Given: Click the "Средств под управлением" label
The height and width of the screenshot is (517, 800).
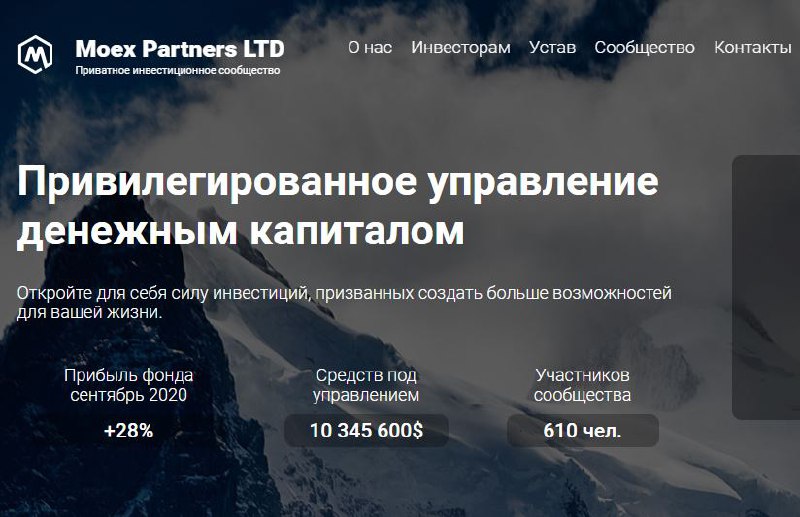Looking at the screenshot, I should [366, 385].
